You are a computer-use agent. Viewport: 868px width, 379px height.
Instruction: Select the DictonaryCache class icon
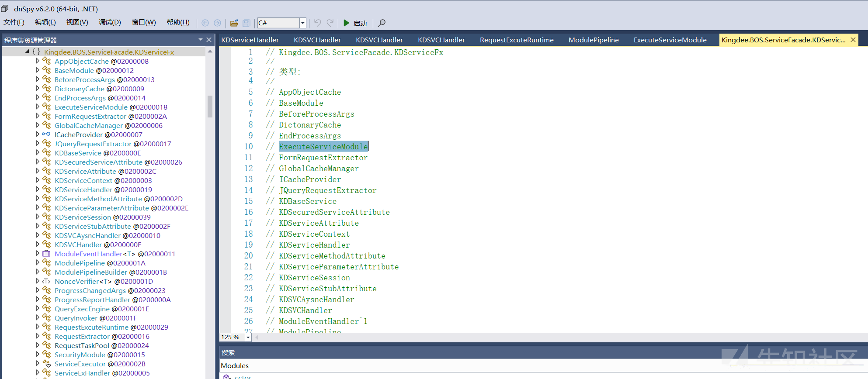tap(46, 89)
